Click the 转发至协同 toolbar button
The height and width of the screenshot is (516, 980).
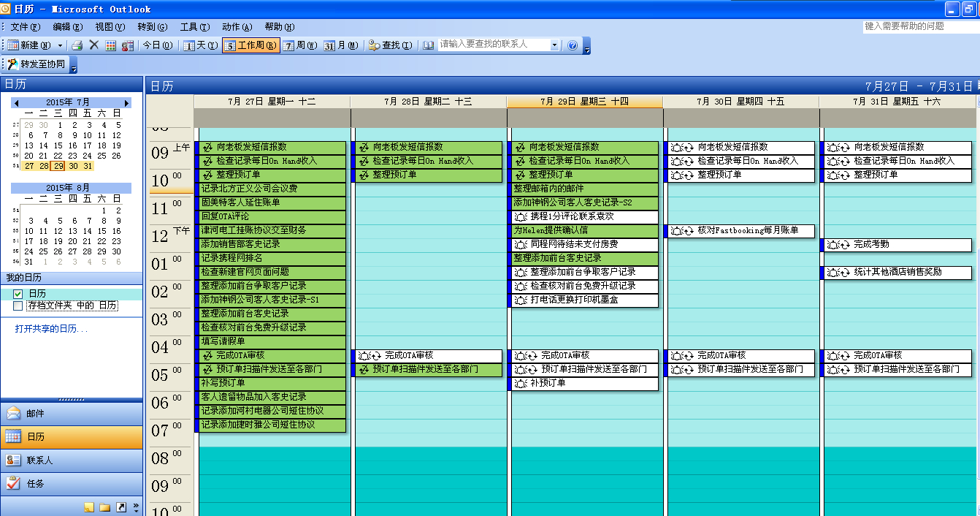[37, 64]
